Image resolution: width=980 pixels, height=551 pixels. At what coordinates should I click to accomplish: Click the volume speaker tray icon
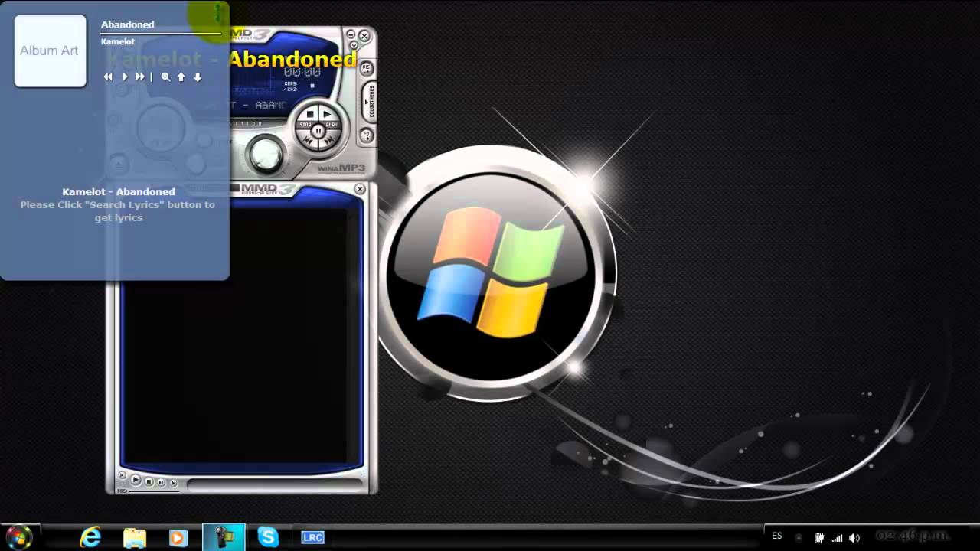pos(854,538)
